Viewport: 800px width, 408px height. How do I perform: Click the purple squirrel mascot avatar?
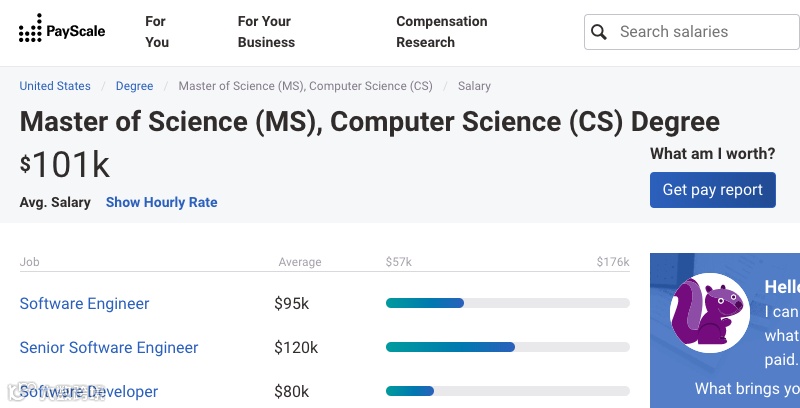709,312
